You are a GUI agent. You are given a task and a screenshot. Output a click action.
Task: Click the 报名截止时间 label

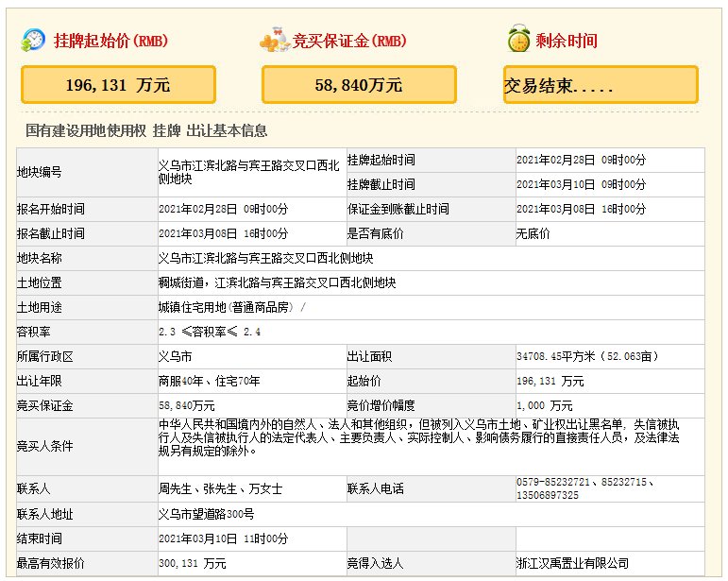coord(51,233)
